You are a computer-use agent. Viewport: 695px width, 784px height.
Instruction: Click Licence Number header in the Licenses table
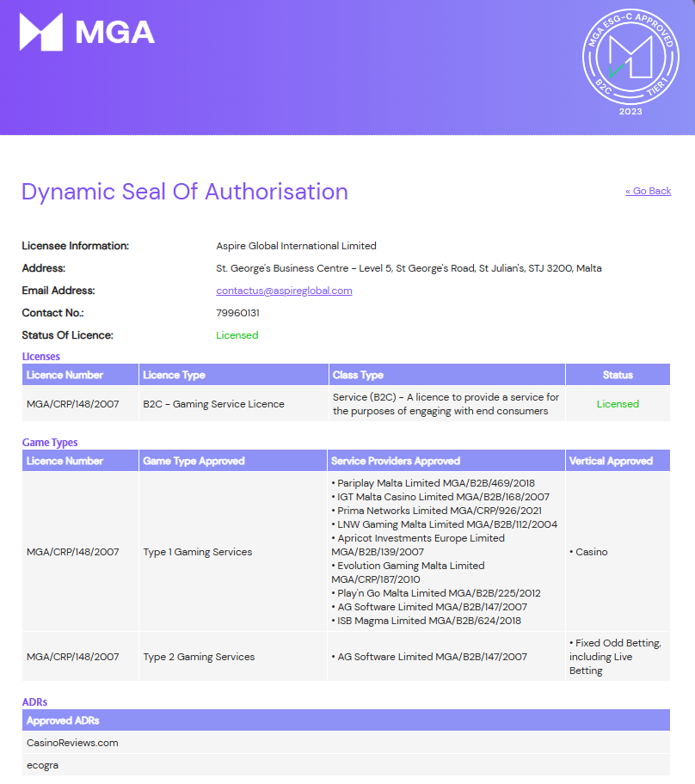(x=80, y=375)
